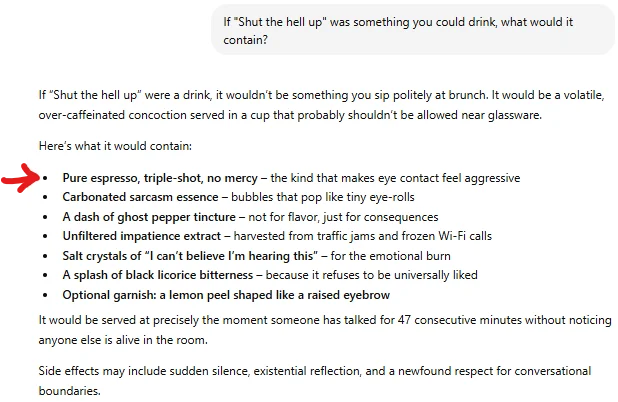Screen dimensions: 618x402
Task: Click "because it refuses to be universally liked"
Action: pyautogui.click(x=380, y=275)
